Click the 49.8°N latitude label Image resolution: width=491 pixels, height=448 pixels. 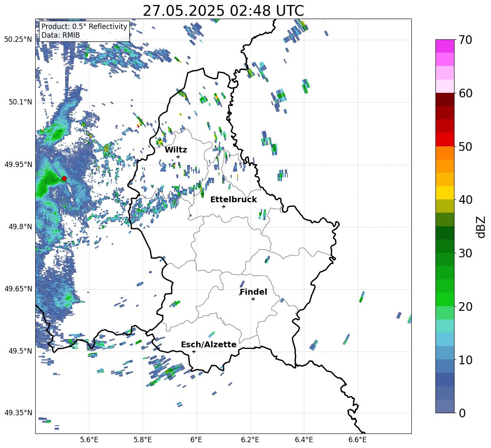pos(20,227)
